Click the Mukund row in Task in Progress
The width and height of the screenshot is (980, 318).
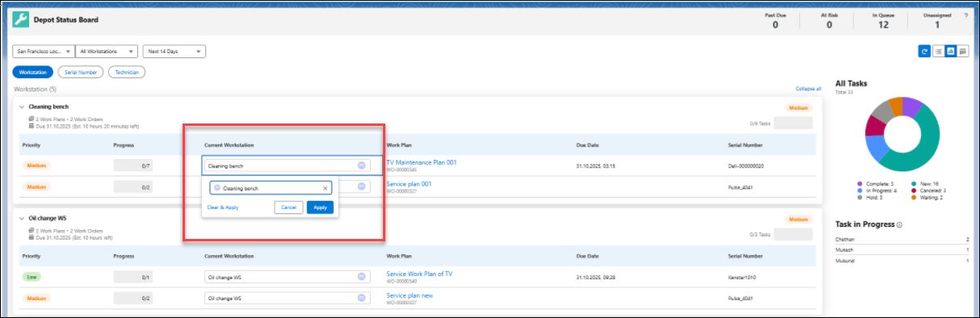pos(902,261)
